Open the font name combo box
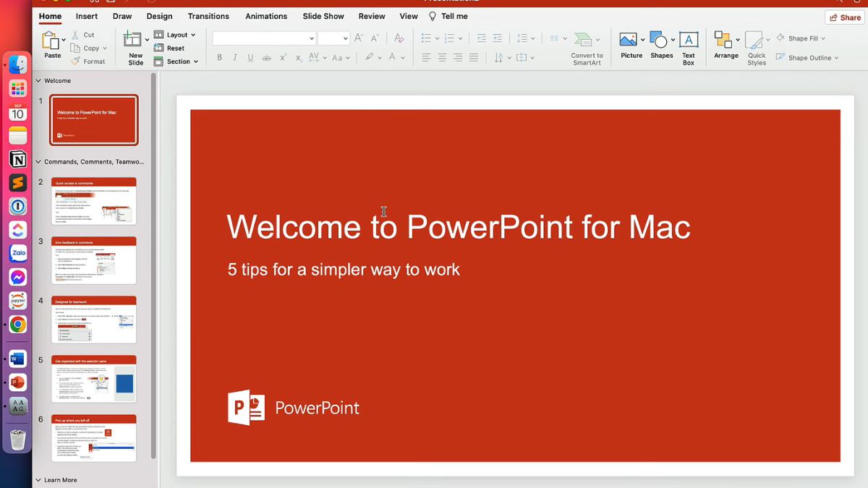Viewport: 868px width, 488px height. tap(264, 38)
